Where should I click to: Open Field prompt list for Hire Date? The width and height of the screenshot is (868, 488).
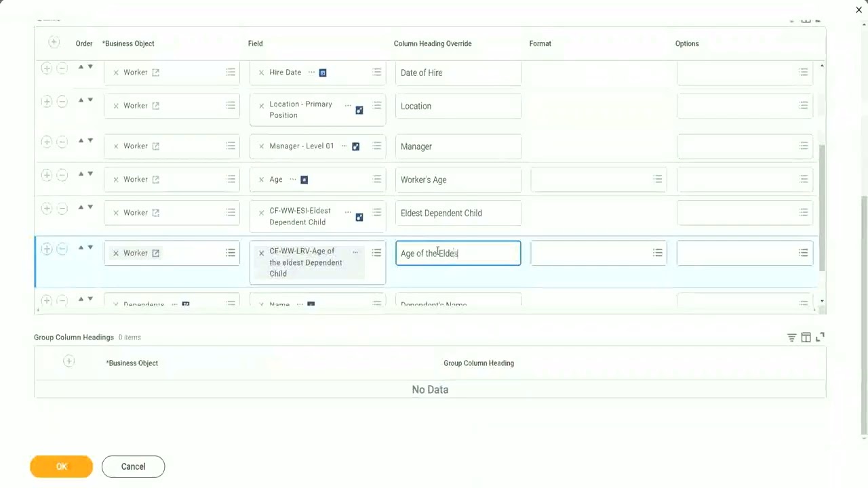376,72
